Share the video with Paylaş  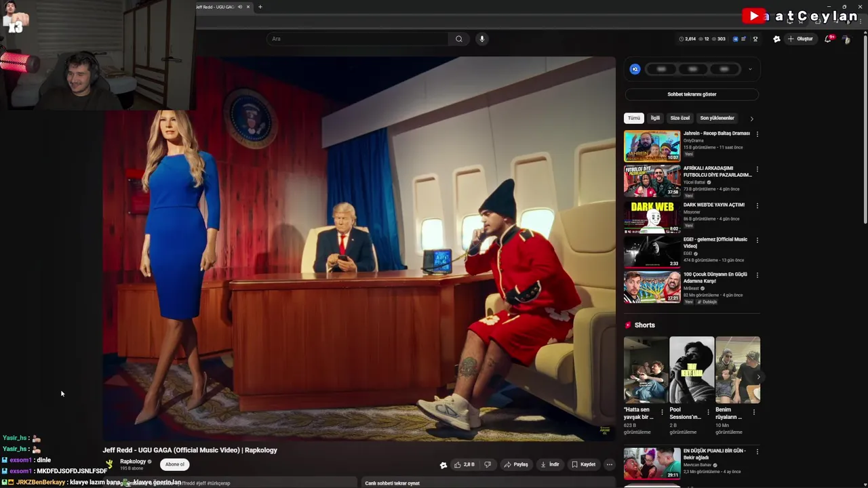click(x=516, y=464)
